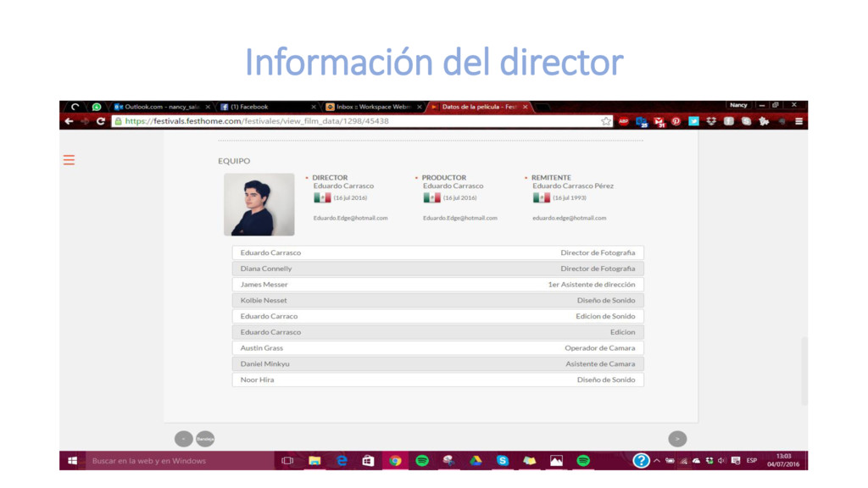Show hidden system tray icons chevron

point(657,461)
